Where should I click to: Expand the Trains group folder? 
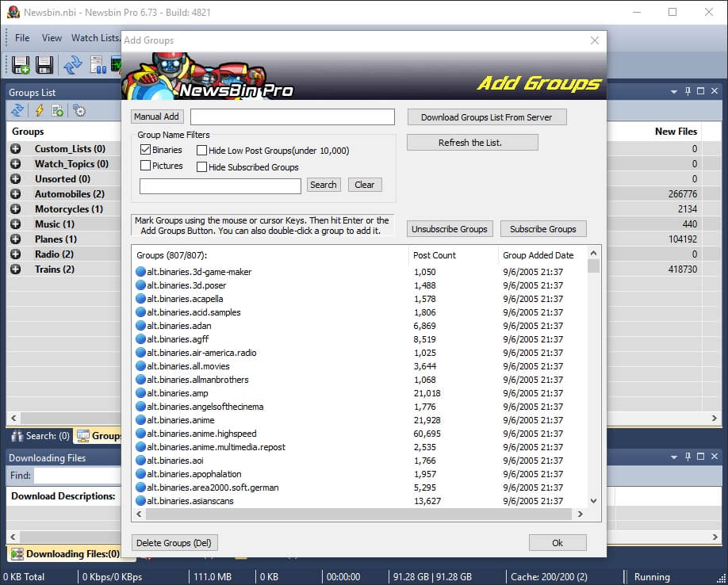(x=15, y=270)
